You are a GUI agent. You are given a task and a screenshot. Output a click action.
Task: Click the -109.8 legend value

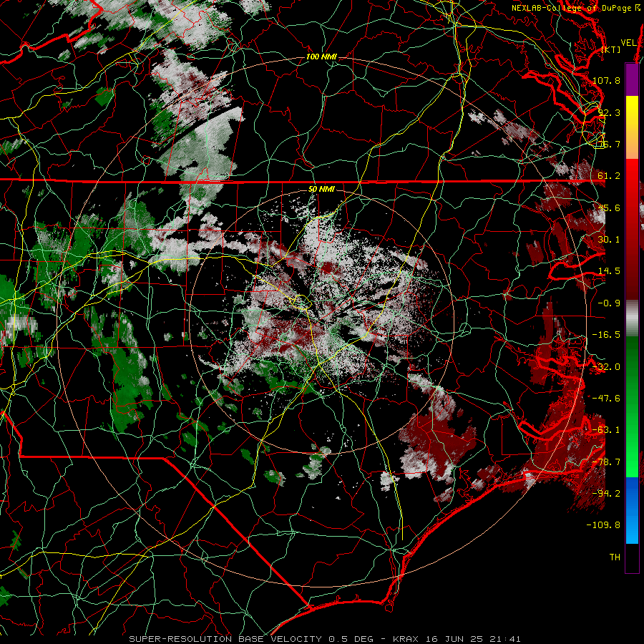(604, 525)
